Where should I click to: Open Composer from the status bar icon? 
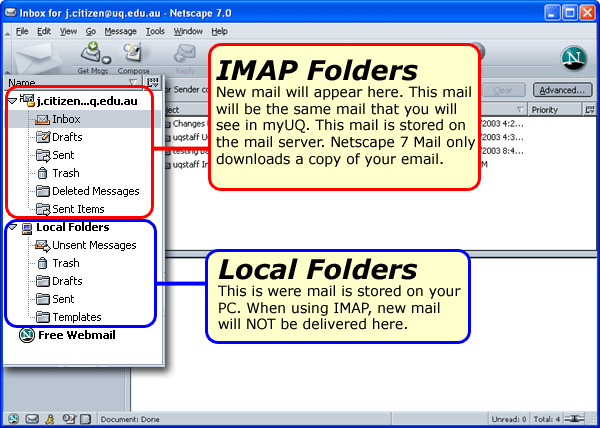87,417
